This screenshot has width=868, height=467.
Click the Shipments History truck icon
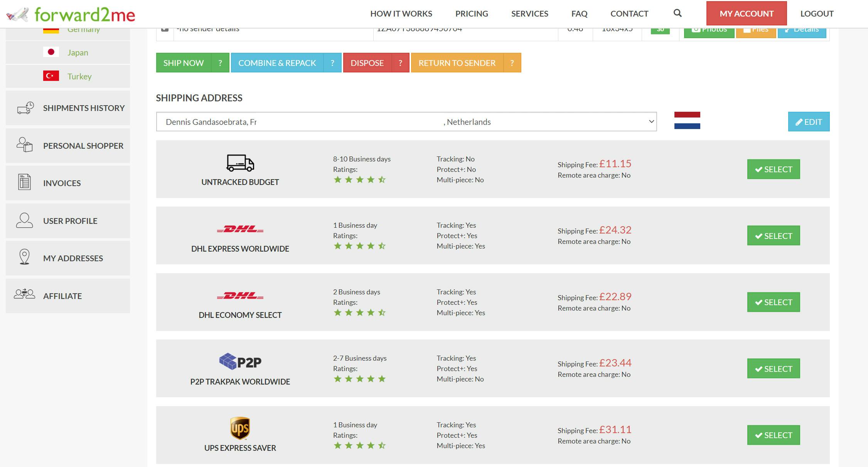click(25, 108)
